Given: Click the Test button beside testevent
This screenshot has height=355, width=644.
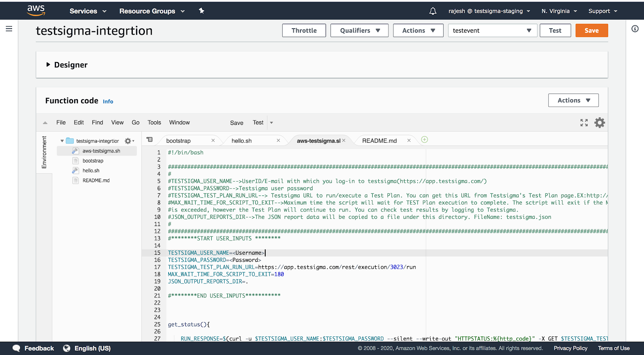Looking at the screenshot, I should pyautogui.click(x=555, y=31).
